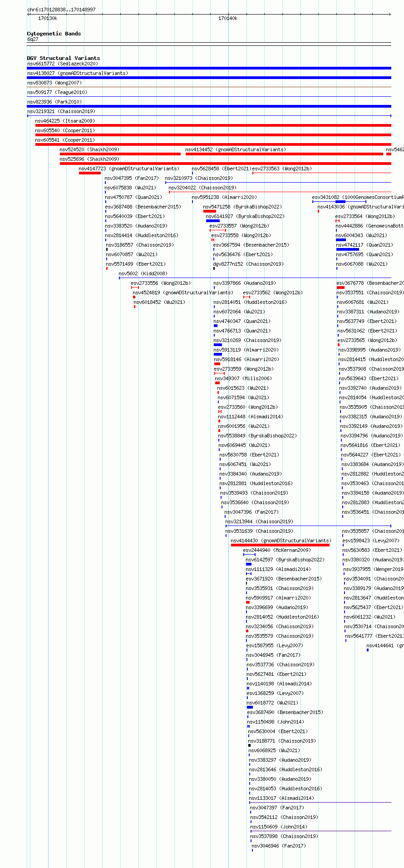Click nsv3210973 (Chaisson2019) label
404x868 pixels.
point(199,178)
